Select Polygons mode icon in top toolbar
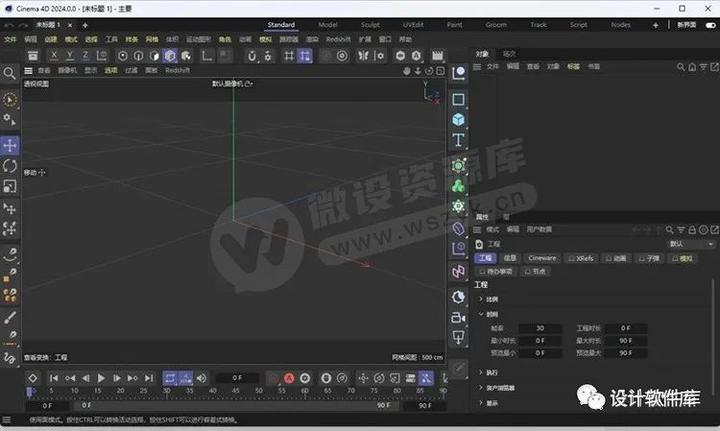The image size is (720, 431). (154, 56)
